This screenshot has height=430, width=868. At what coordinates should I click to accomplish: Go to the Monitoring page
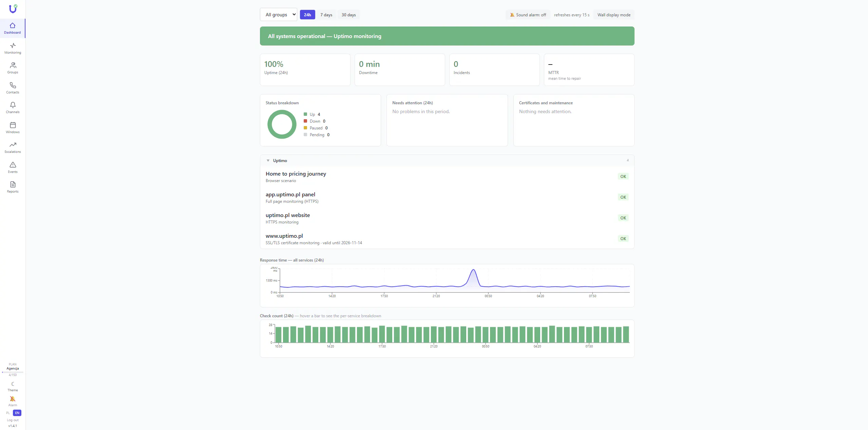pos(13,48)
